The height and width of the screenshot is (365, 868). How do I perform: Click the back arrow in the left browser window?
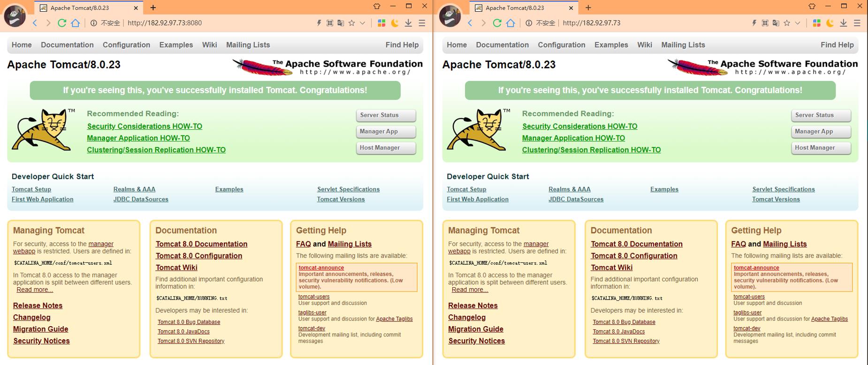(x=35, y=23)
